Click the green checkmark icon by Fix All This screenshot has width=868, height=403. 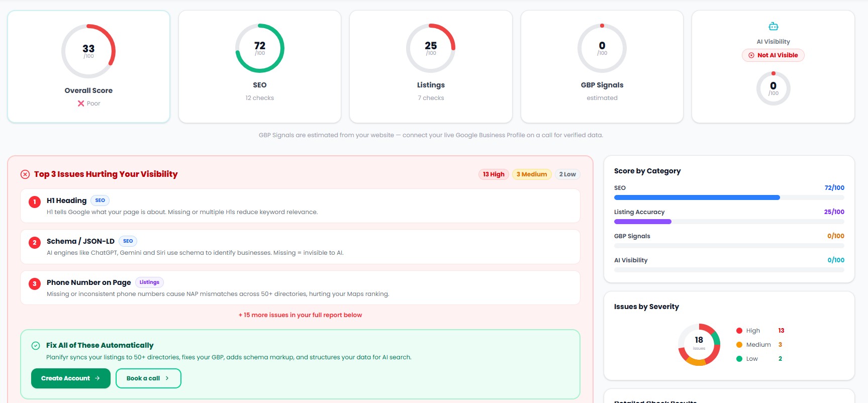[36, 346]
